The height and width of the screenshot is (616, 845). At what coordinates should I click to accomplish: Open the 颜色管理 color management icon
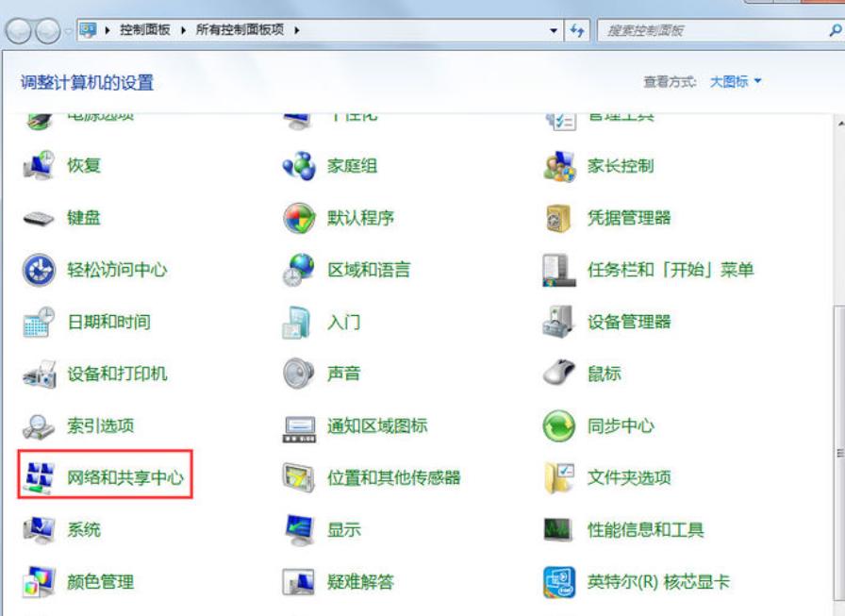(39, 581)
